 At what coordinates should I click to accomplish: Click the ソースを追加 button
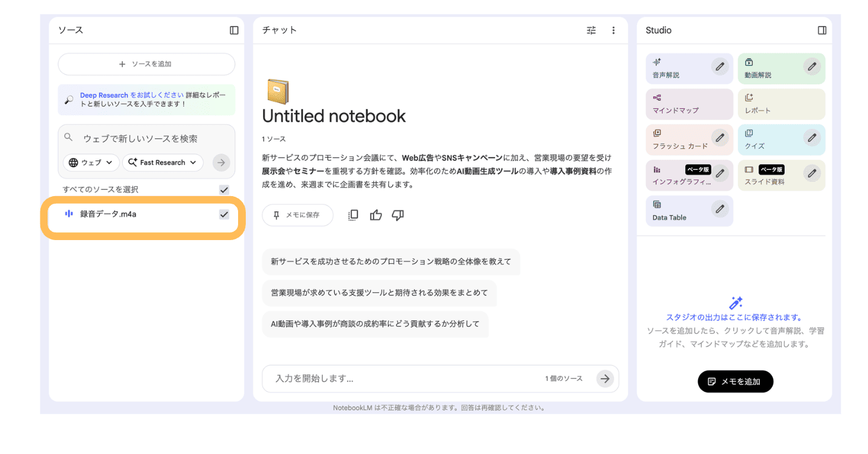146,64
